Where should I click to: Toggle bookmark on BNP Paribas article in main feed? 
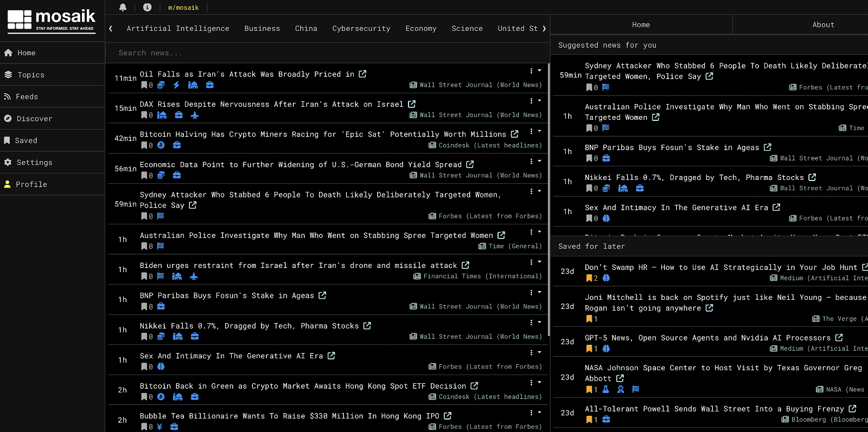pos(144,307)
